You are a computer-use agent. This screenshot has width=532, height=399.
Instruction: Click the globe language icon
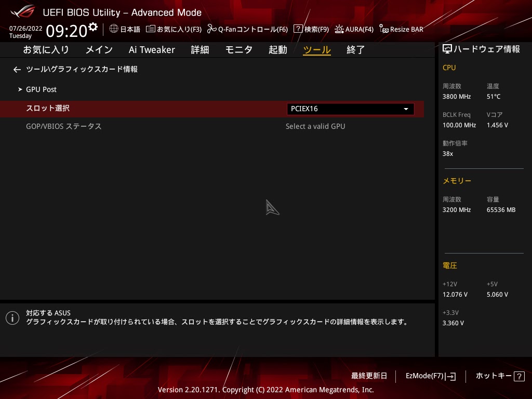(114, 29)
